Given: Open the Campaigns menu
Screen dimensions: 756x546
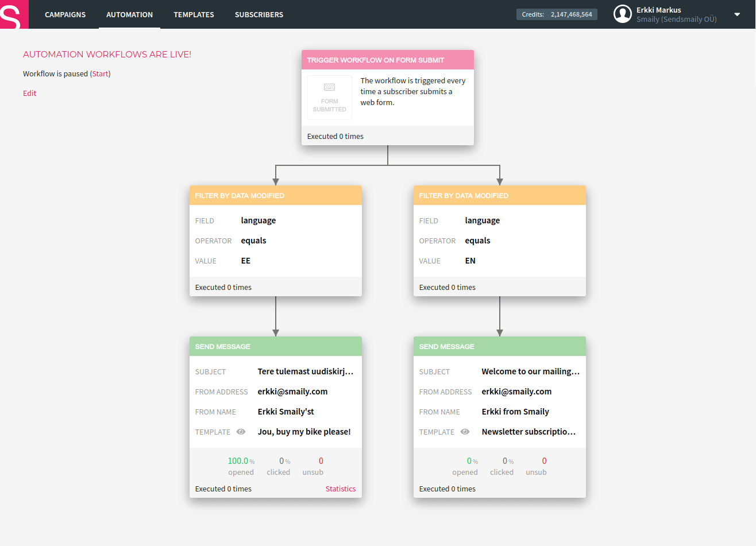Looking at the screenshot, I should coord(65,14).
